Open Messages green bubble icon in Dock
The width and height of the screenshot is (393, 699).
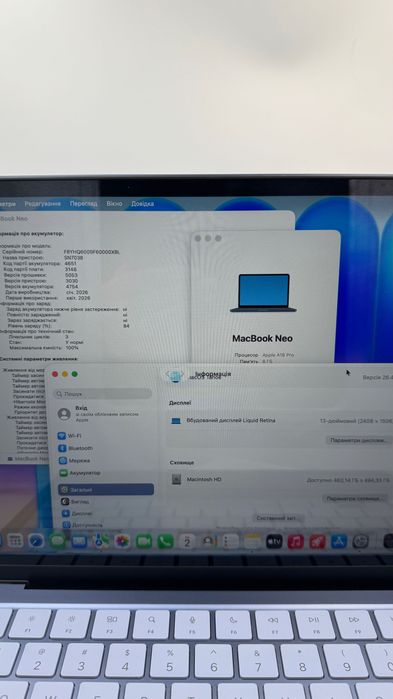pos(57,541)
